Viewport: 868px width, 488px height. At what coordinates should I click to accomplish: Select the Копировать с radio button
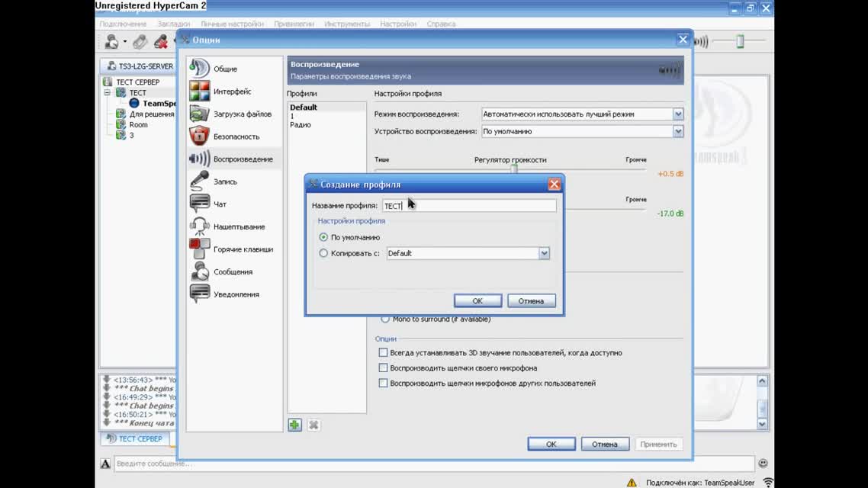(323, 253)
